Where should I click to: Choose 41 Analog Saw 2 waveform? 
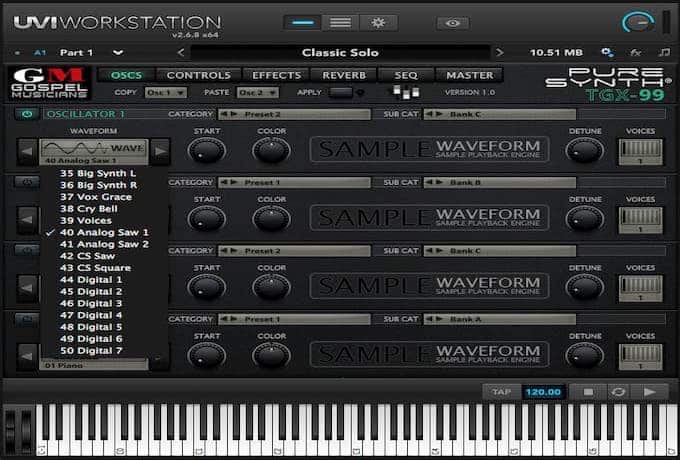(x=104, y=244)
